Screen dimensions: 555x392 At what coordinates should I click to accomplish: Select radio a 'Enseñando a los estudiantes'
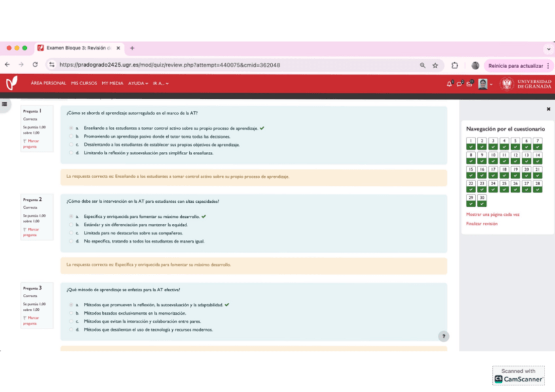point(71,128)
